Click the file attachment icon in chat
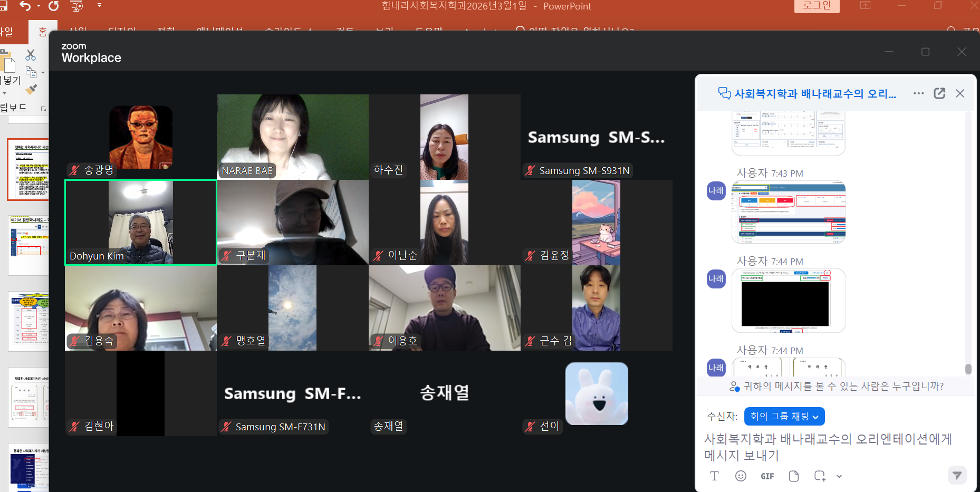Viewport: 980px width, 492px height. (x=794, y=476)
